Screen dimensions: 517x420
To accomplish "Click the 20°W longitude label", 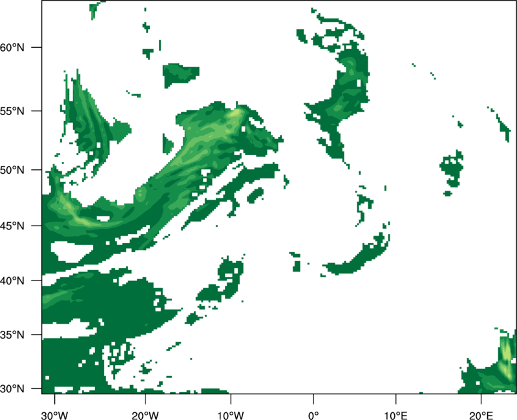I will tap(145, 415).
